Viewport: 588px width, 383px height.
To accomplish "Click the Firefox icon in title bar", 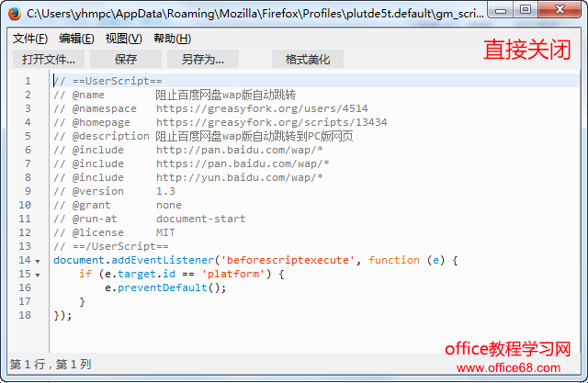I will 15,14.
